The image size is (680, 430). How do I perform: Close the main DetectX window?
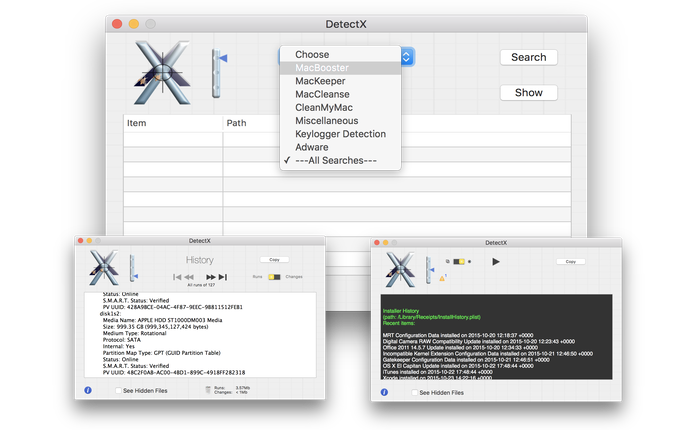coord(117,24)
